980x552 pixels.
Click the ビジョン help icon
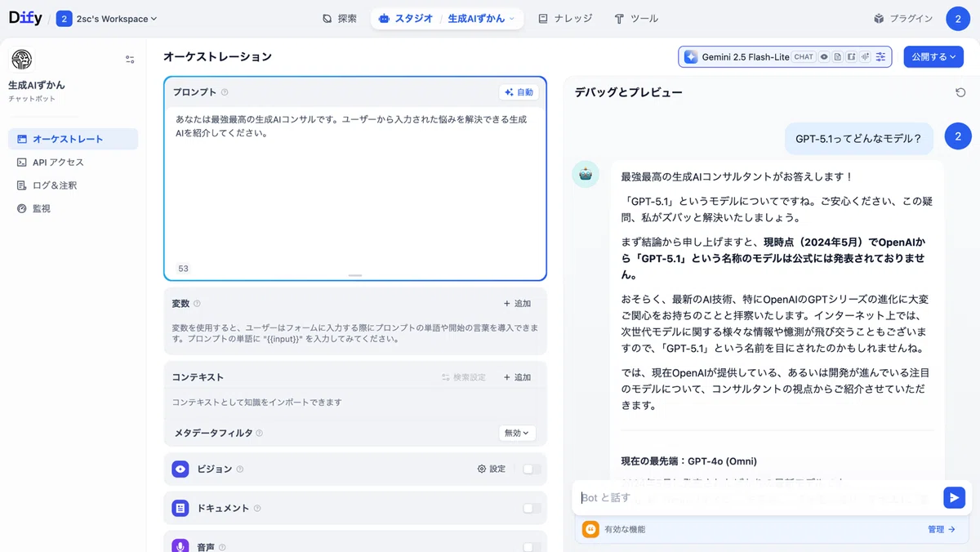click(240, 470)
